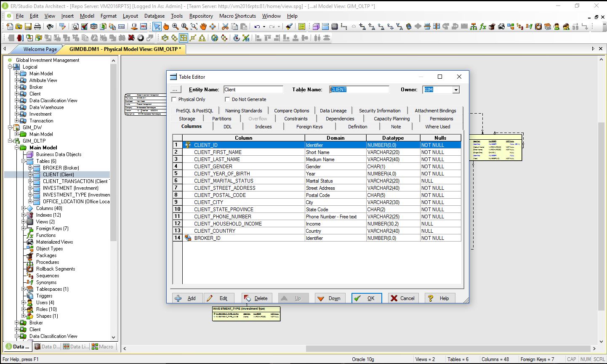The width and height of the screenshot is (607, 364).
Task: Click the Print toolbar icon
Action: [x=38, y=27]
